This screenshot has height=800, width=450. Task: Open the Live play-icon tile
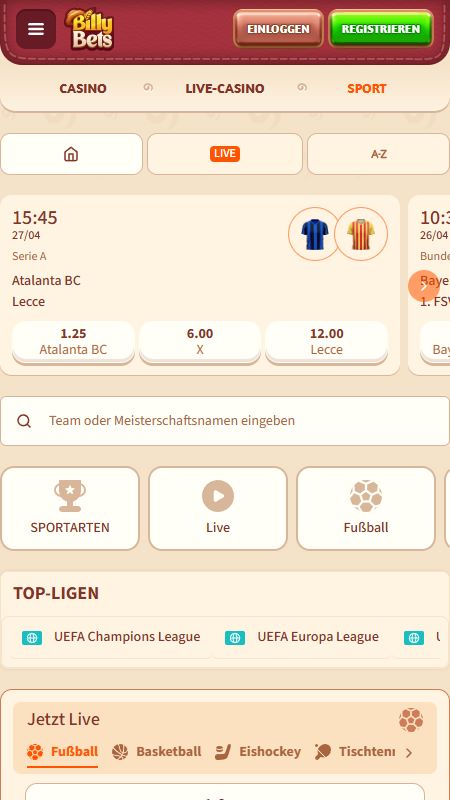[x=218, y=509]
